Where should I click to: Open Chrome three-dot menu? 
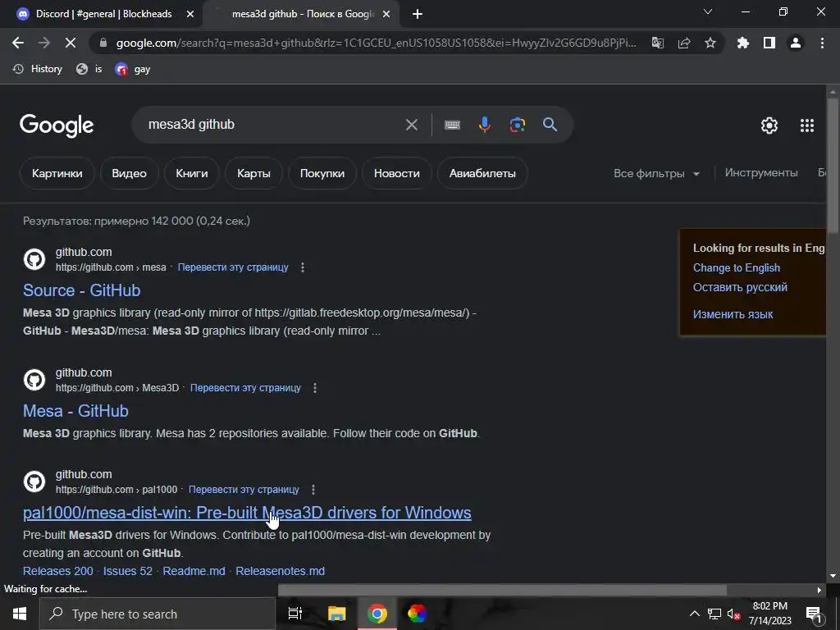822,43
